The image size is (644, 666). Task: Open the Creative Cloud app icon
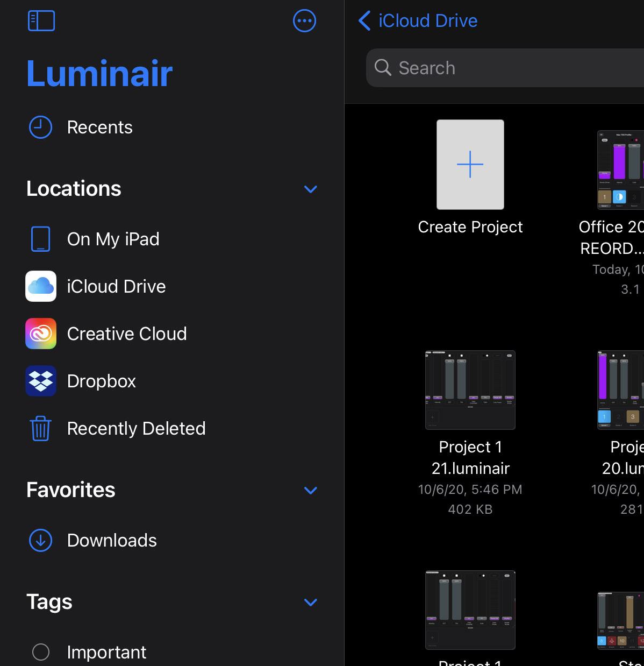tap(41, 334)
